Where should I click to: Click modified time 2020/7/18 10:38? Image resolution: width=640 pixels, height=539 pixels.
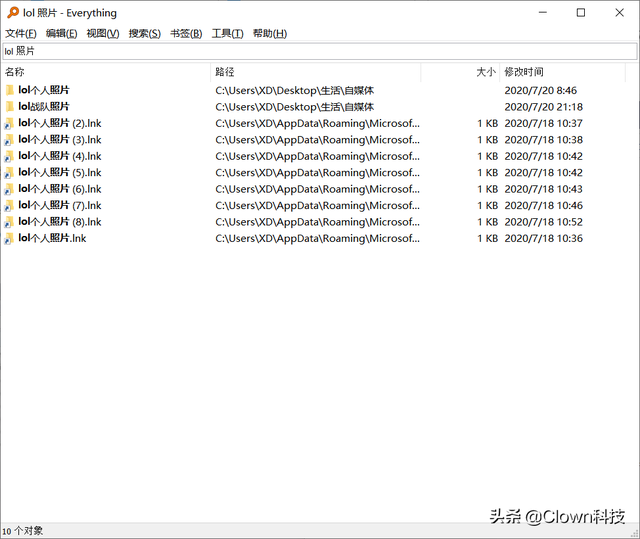coord(544,140)
